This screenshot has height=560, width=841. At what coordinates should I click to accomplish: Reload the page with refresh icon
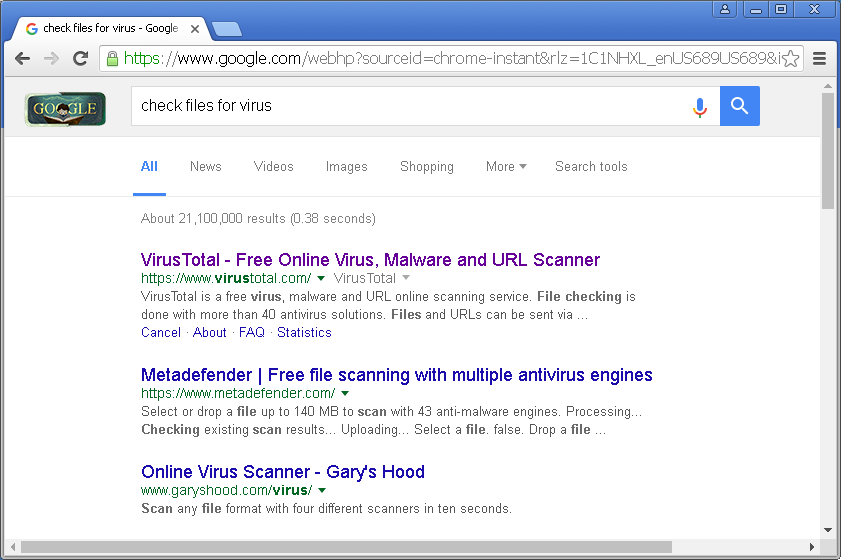pos(80,58)
